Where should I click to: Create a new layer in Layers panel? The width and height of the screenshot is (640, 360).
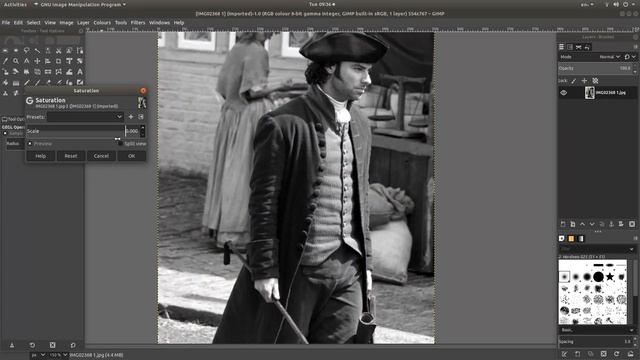coord(563,224)
